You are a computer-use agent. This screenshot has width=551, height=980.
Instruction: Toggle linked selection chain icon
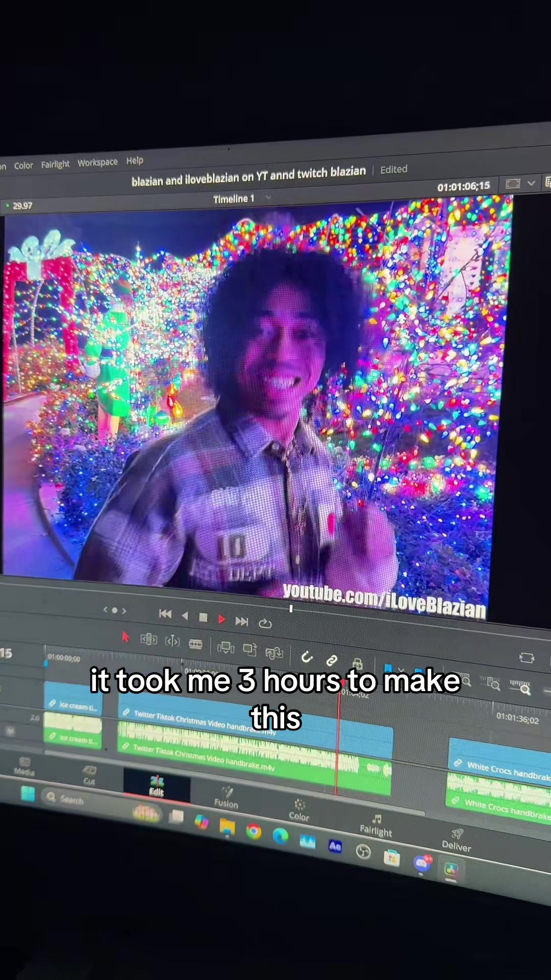click(x=332, y=660)
